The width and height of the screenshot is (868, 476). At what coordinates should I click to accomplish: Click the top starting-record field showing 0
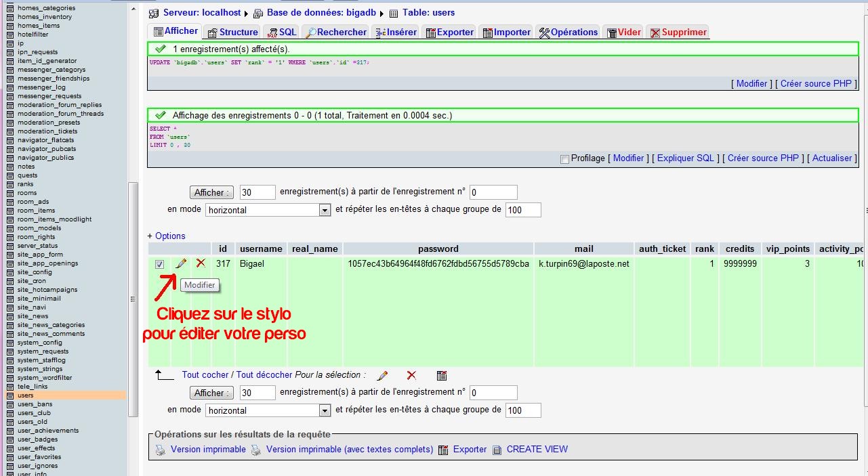click(x=493, y=192)
